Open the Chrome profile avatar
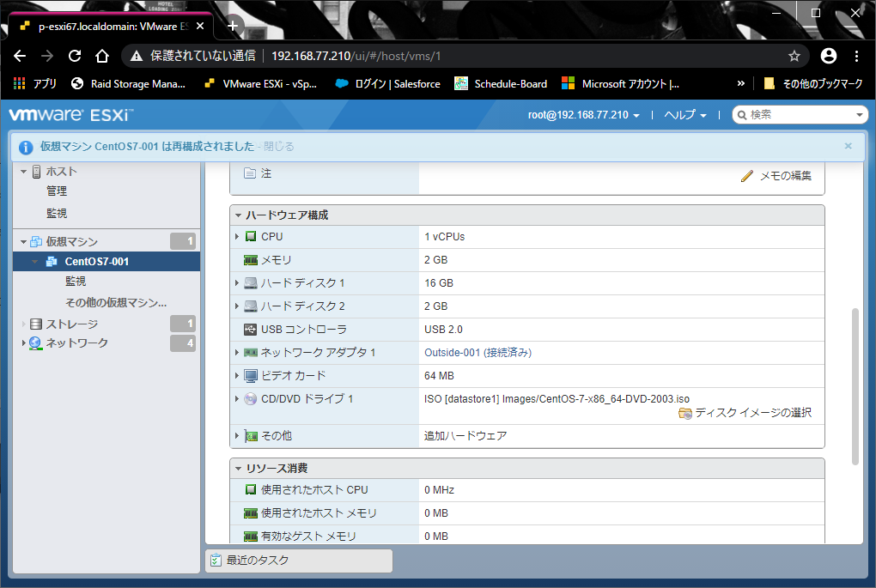This screenshot has width=876, height=588. (x=829, y=56)
